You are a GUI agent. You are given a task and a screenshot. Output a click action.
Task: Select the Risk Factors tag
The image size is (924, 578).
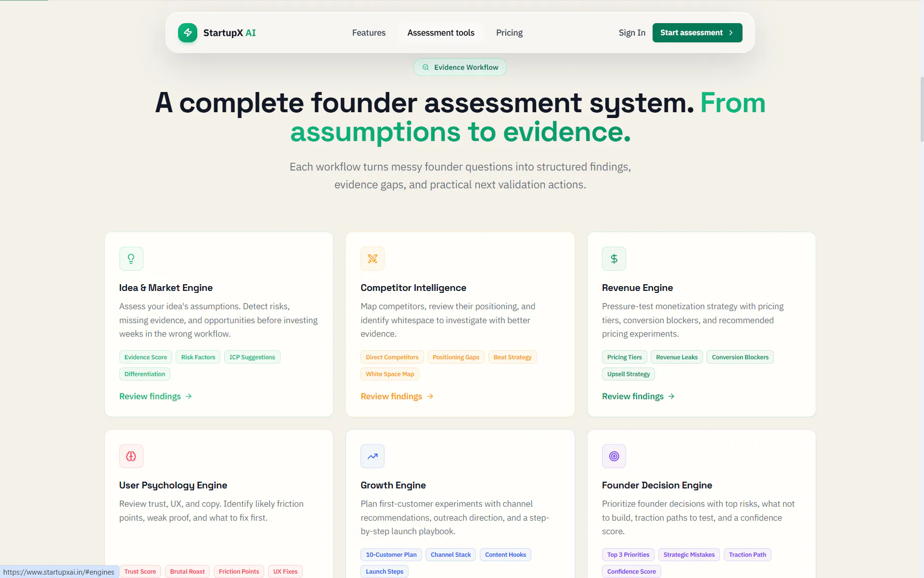point(198,357)
